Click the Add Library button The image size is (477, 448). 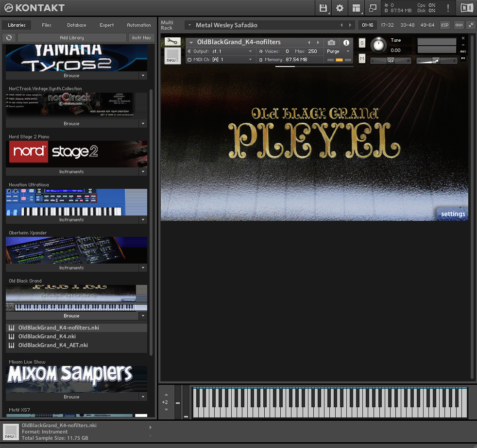pos(72,38)
